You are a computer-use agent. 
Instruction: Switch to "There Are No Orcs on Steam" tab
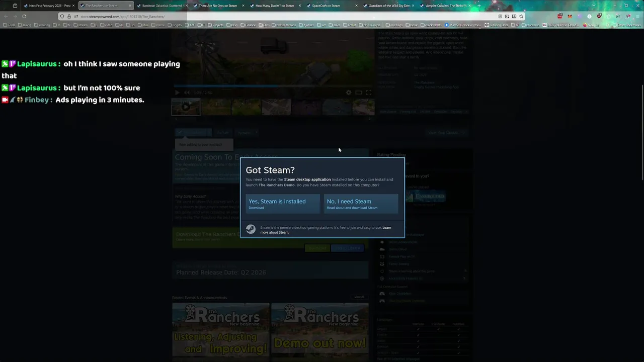click(x=218, y=6)
